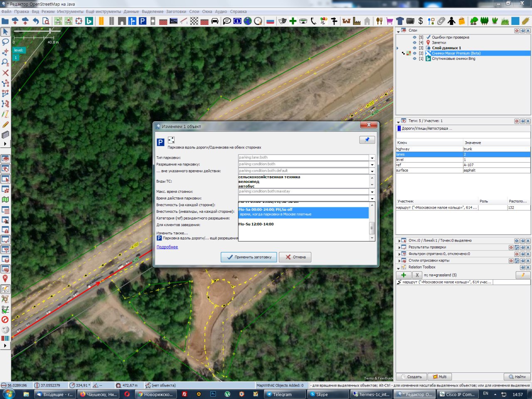Screen dimensions: 532x399
Task: Select the lanes row in tags table
Action: coord(463,154)
